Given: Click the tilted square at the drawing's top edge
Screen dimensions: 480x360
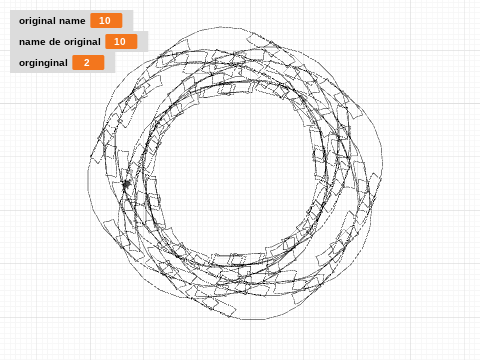Looking at the screenshot, I should (x=257, y=40).
